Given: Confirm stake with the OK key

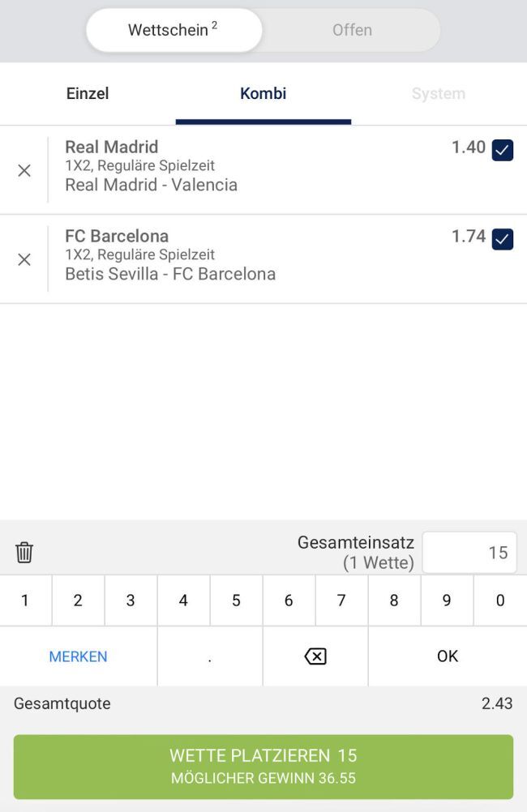Looking at the screenshot, I should (x=448, y=656).
